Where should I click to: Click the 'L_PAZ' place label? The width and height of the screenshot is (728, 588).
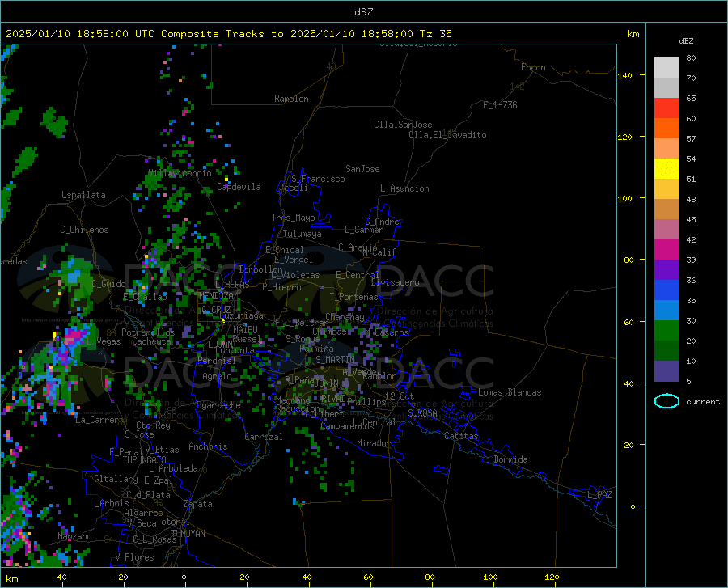coord(599,495)
